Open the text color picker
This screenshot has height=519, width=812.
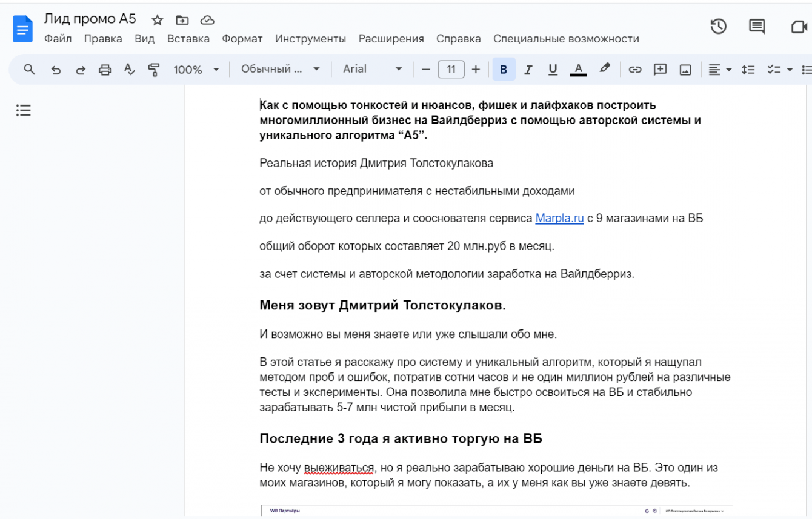pos(578,70)
